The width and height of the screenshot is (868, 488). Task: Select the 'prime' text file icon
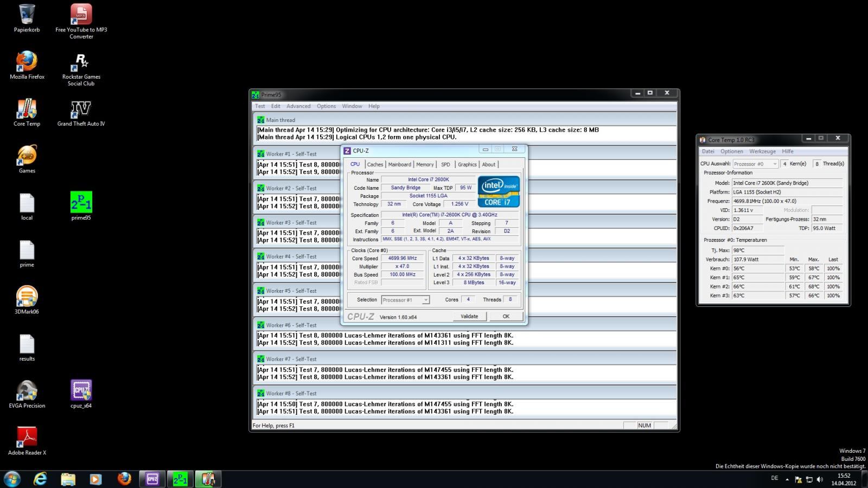[x=27, y=254]
